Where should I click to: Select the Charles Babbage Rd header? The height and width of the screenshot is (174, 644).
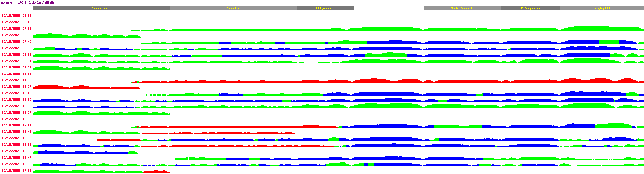[x=462, y=8]
